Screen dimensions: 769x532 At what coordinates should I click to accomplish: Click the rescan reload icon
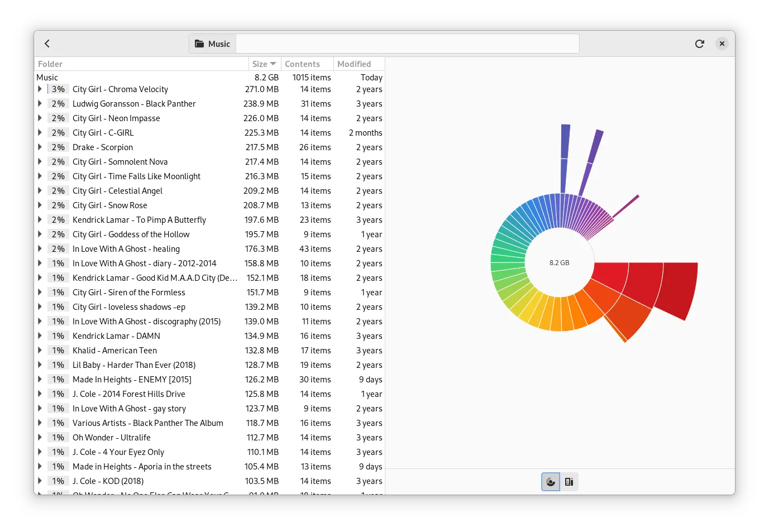coord(699,44)
